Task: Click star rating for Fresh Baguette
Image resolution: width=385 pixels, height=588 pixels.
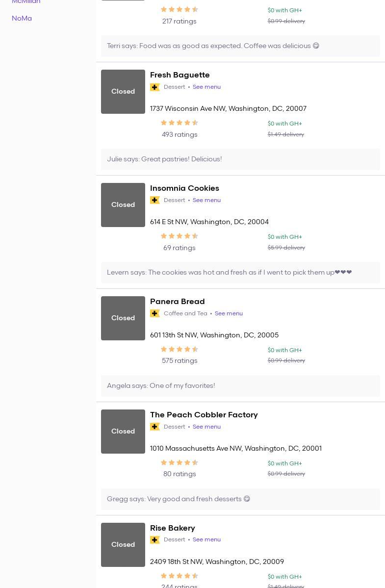Action: point(180,123)
